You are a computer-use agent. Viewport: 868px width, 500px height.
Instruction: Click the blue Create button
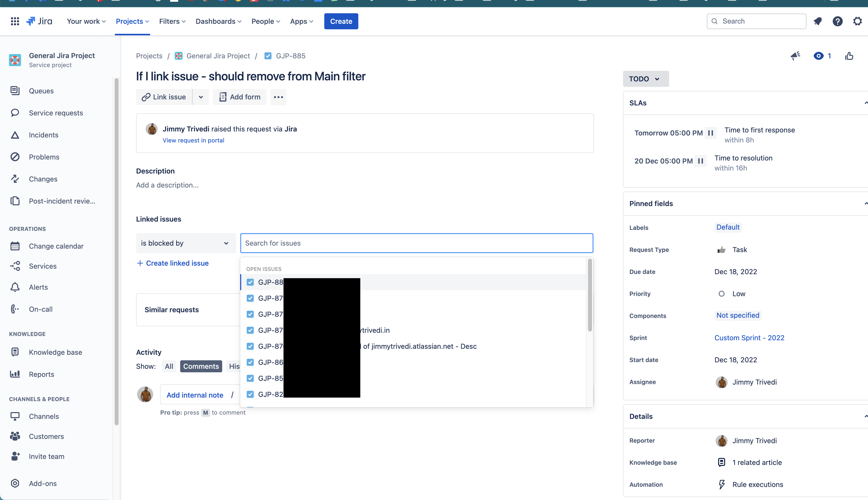point(341,21)
